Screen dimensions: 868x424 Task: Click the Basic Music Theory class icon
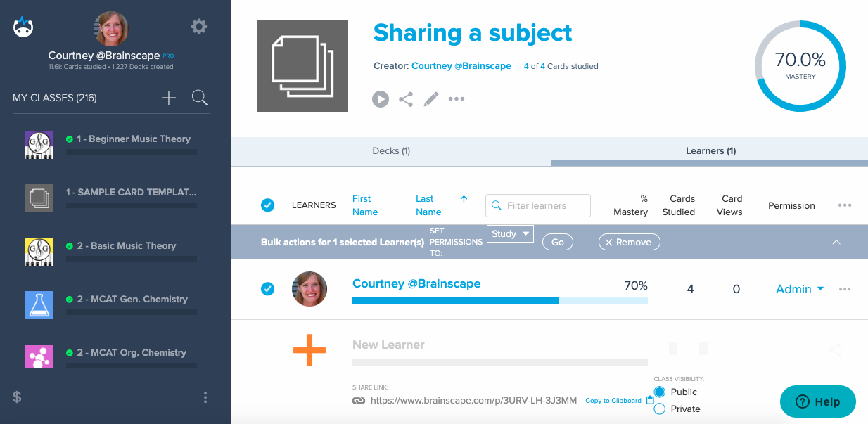(39, 252)
